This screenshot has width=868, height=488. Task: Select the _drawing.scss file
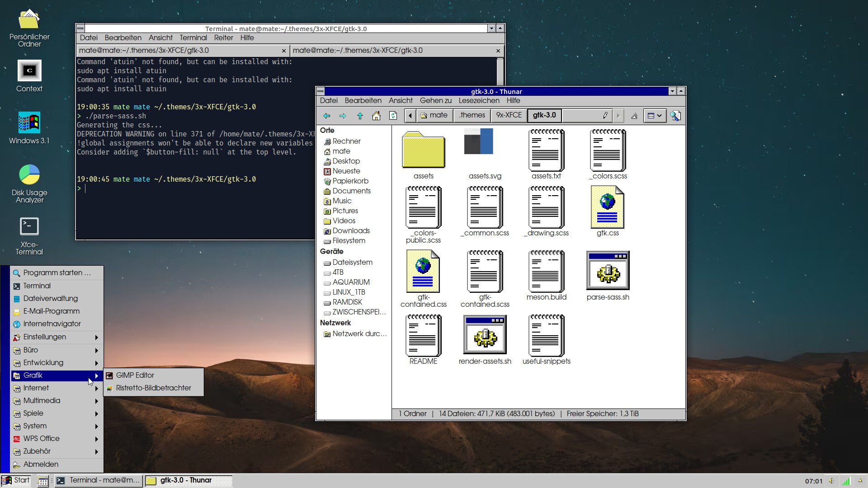click(x=546, y=212)
